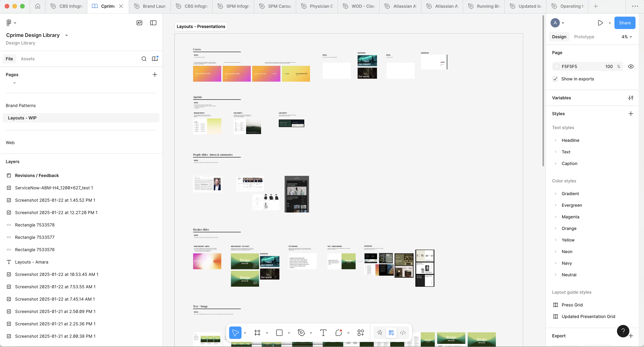This screenshot has height=347, width=644.
Task: Expand the Headline text styles group
Action: [x=556, y=140]
